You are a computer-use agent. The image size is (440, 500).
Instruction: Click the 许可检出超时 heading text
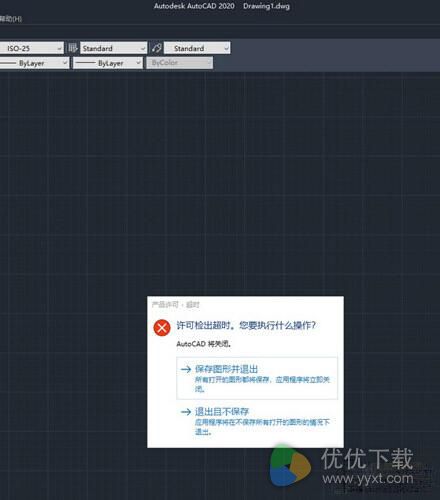[x=246, y=325]
